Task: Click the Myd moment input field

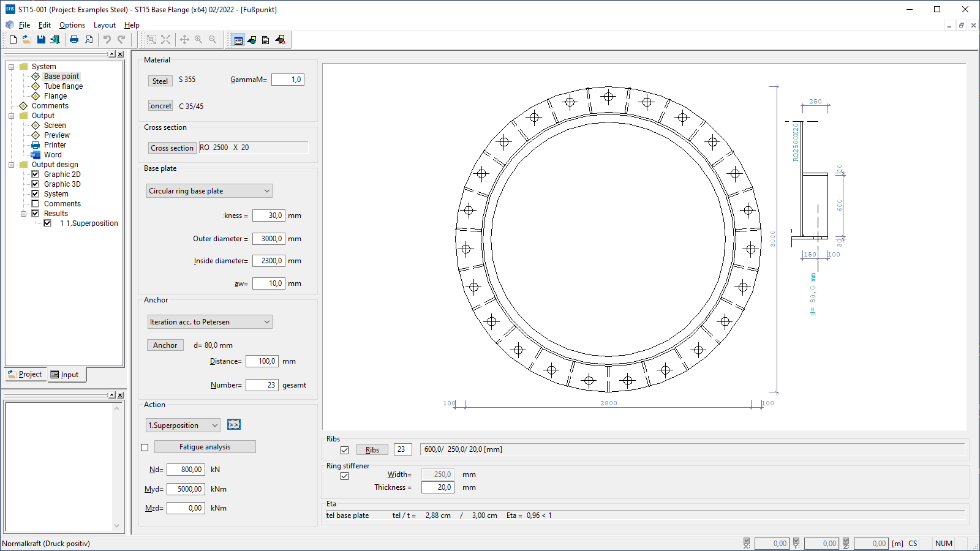Action: (186, 489)
